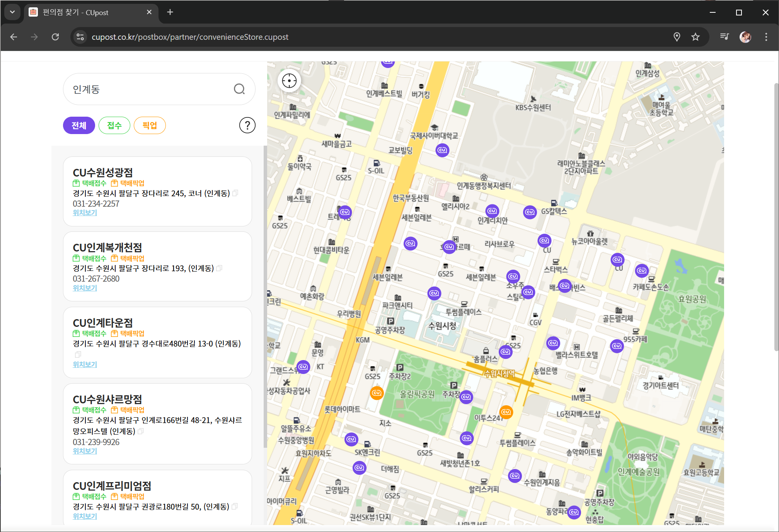This screenshot has width=779, height=532.
Task: Select the 픽업 filter pill
Action: (150, 126)
